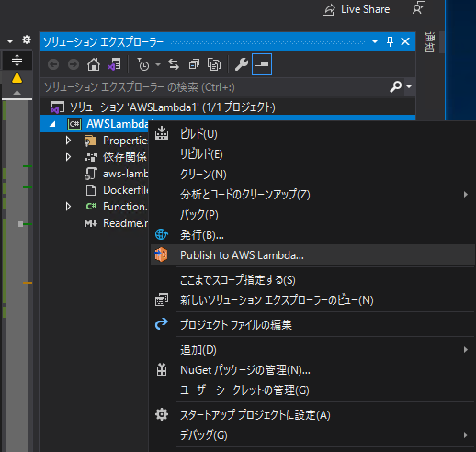The image size is (476, 452).
Task: Select the 依存関係 tree item
Action: tap(125, 157)
